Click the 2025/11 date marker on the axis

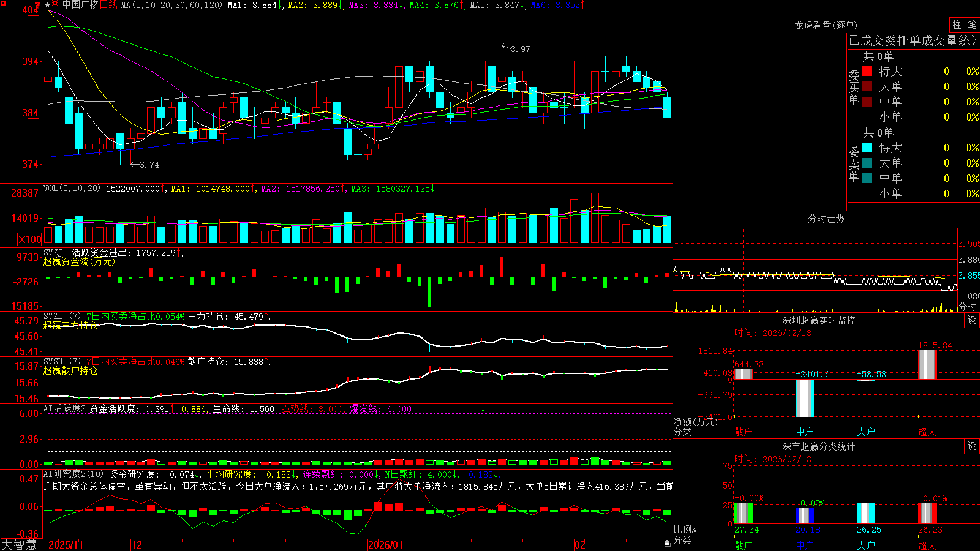[x=66, y=545]
